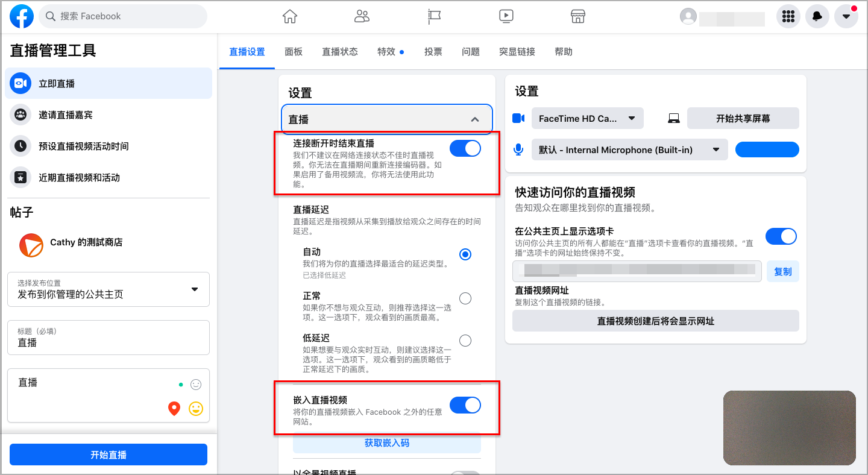The height and width of the screenshot is (475, 868).
Task: Click the 标题（必填）input field
Action: [108, 338]
